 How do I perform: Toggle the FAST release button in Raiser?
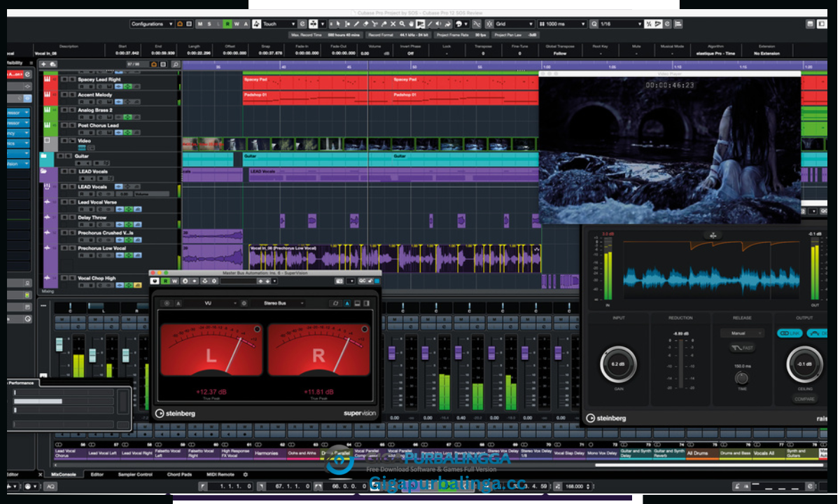tap(743, 348)
